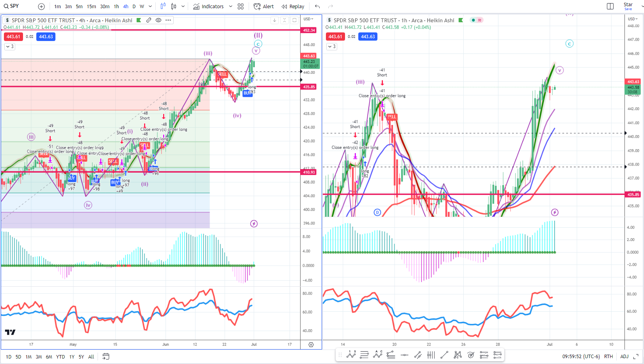Select the horizontal ray line tool
644x364 pixels.
tap(404, 355)
